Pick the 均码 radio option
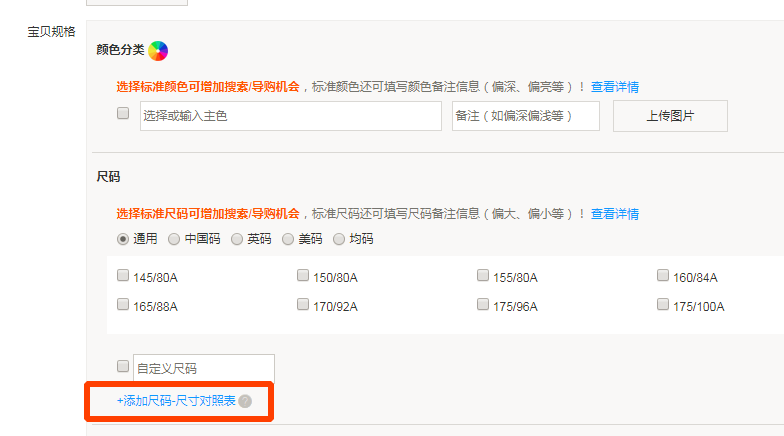Image resolution: width=784 pixels, height=436 pixels. [339, 239]
